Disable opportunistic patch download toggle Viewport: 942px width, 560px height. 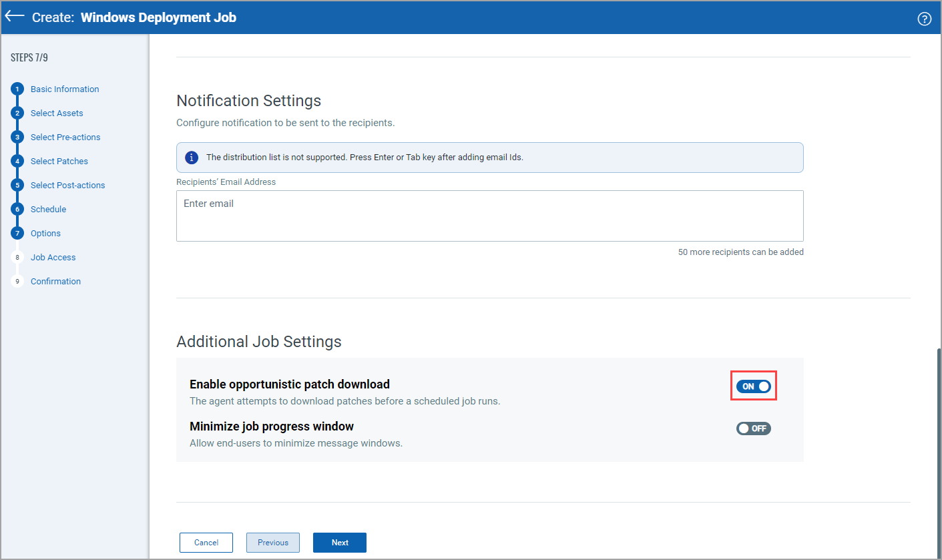pos(753,386)
